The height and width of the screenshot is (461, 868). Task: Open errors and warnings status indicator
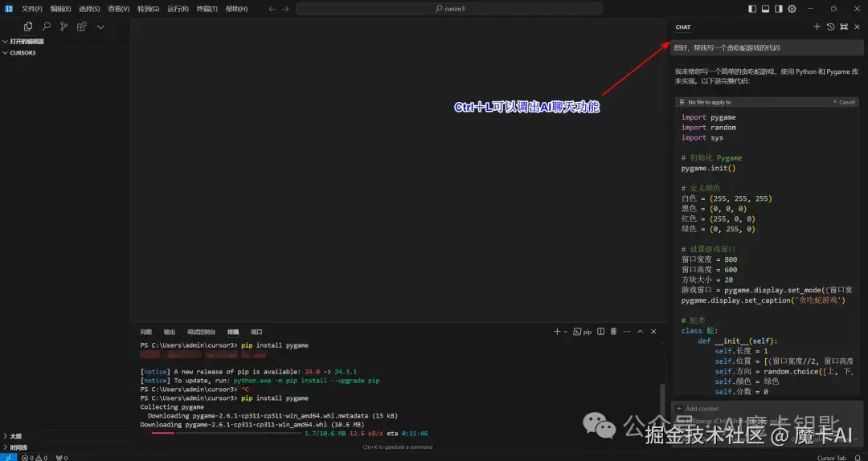(35, 458)
